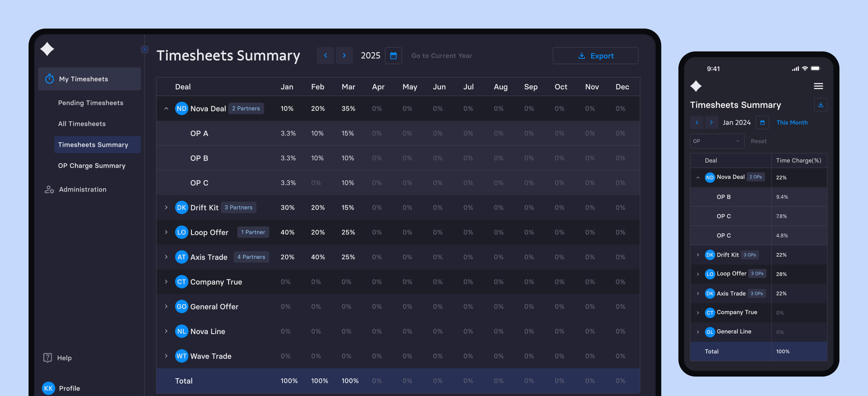Open the Administration section
868x396 pixels.
pyautogui.click(x=83, y=189)
